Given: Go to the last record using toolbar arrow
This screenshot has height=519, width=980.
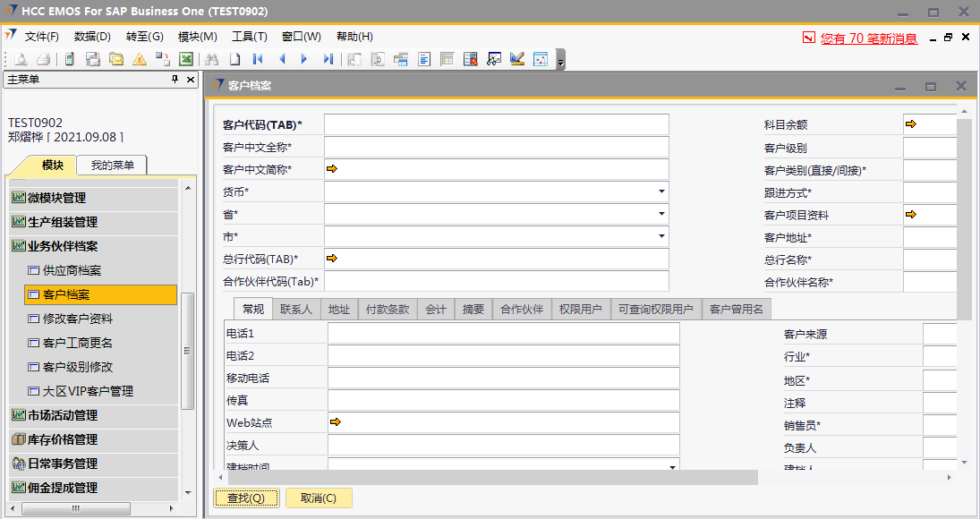Looking at the screenshot, I should (x=328, y=59).
